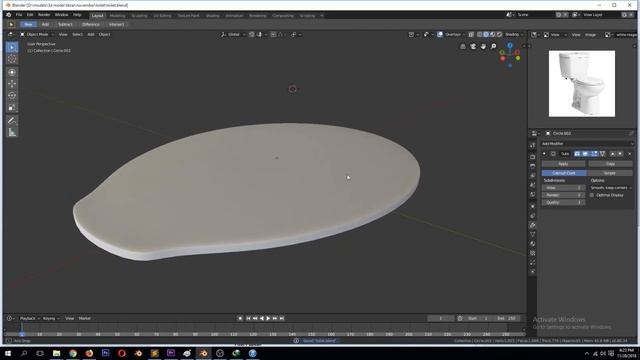Select the Move tool

(x=12, y=84)
